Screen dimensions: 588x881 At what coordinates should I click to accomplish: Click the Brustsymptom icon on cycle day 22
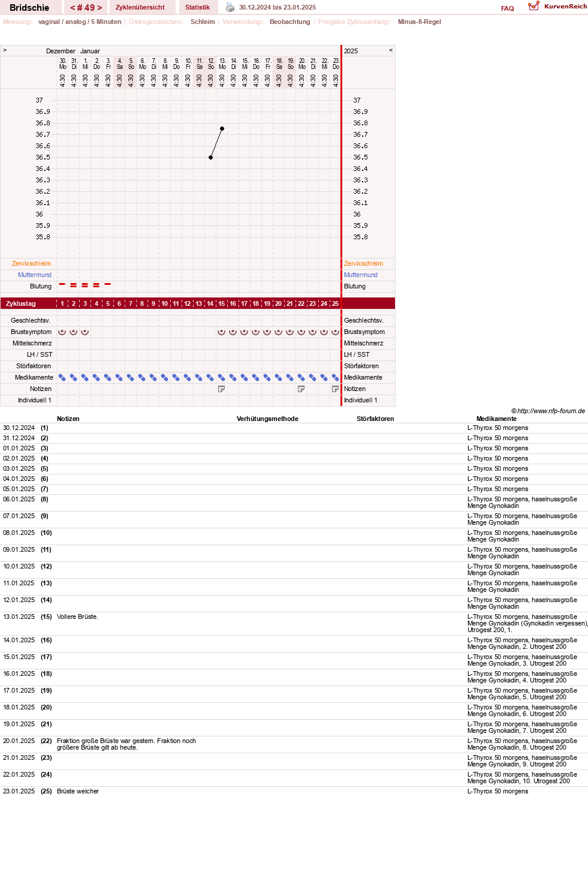(301, 332)
